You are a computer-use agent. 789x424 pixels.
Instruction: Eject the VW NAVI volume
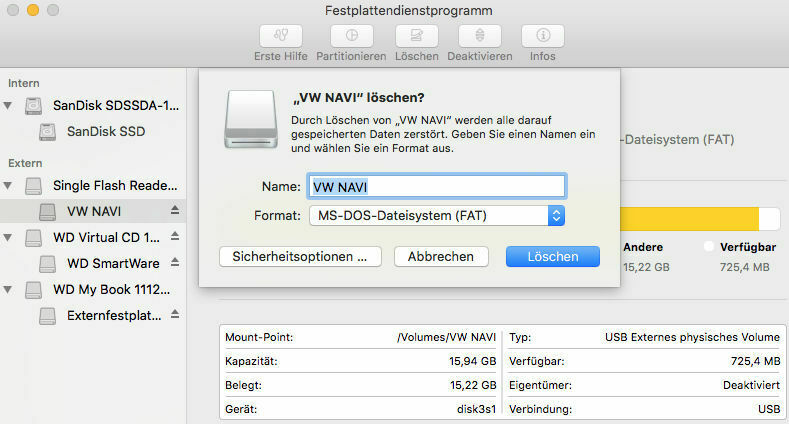(175, 210)
